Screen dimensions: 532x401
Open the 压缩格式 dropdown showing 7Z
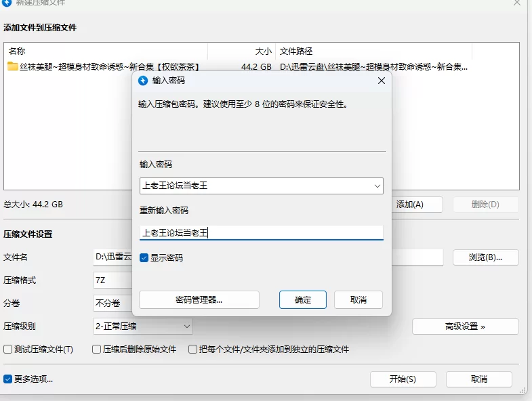pyautogui.click(x=112, y=280)
